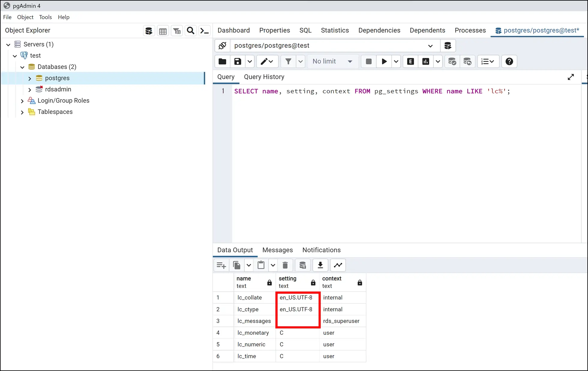
Task: Switch to the Dependencies tab
Action: [379, 30]
